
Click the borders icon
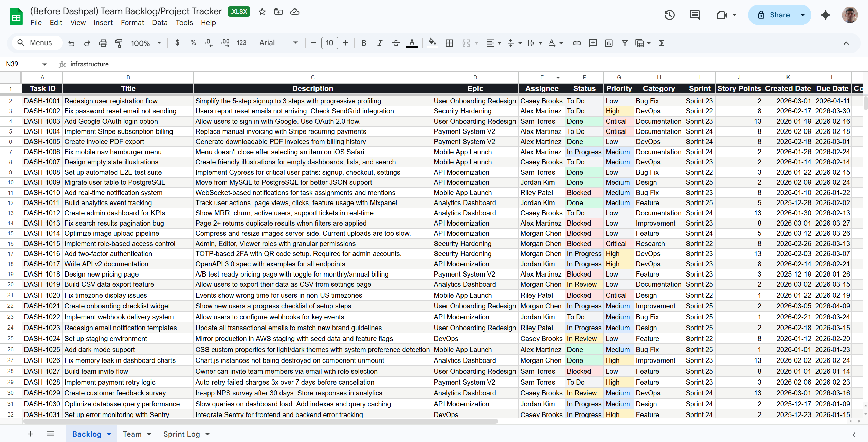coord(449,43)
